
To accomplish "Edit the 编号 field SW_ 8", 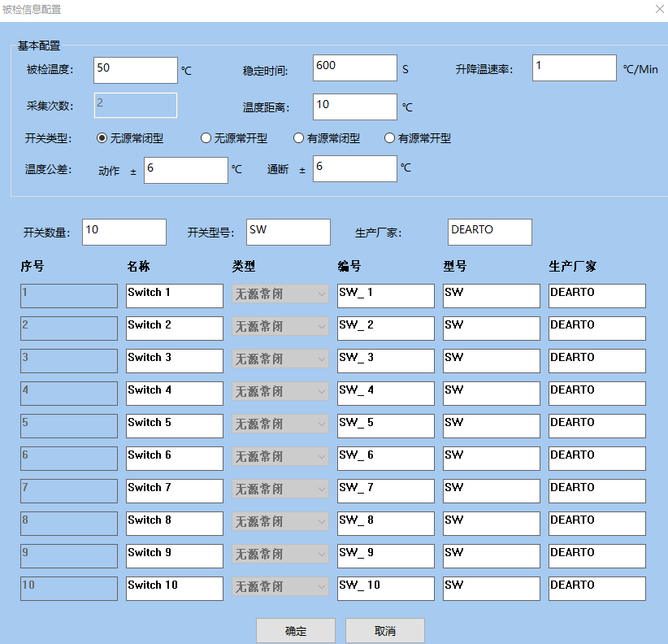I will point(386,524).
